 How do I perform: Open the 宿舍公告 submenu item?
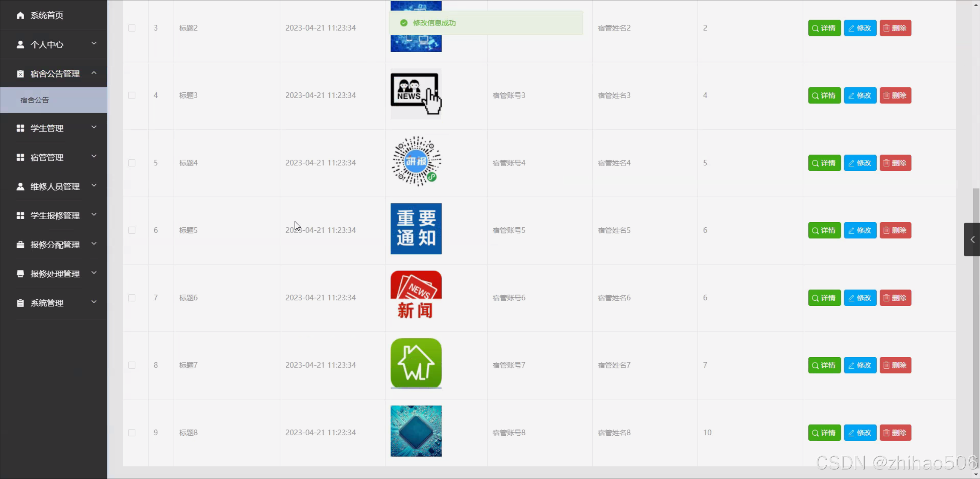[35, 100]
